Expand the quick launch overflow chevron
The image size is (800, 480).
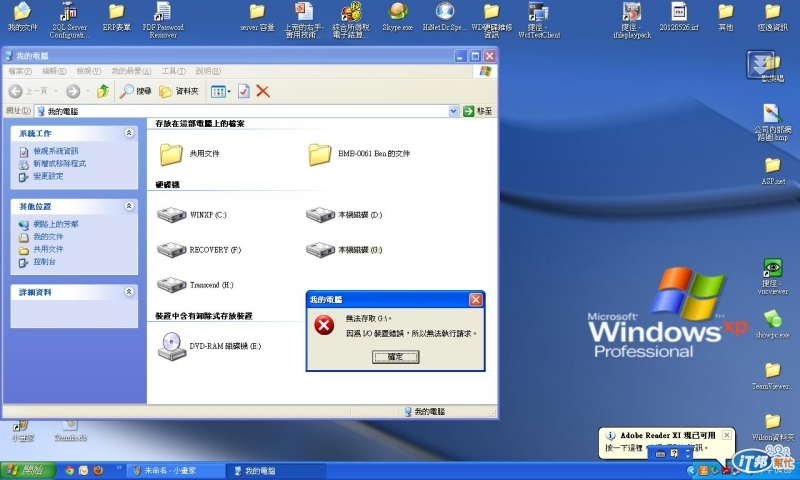click(x=119, y=467)
